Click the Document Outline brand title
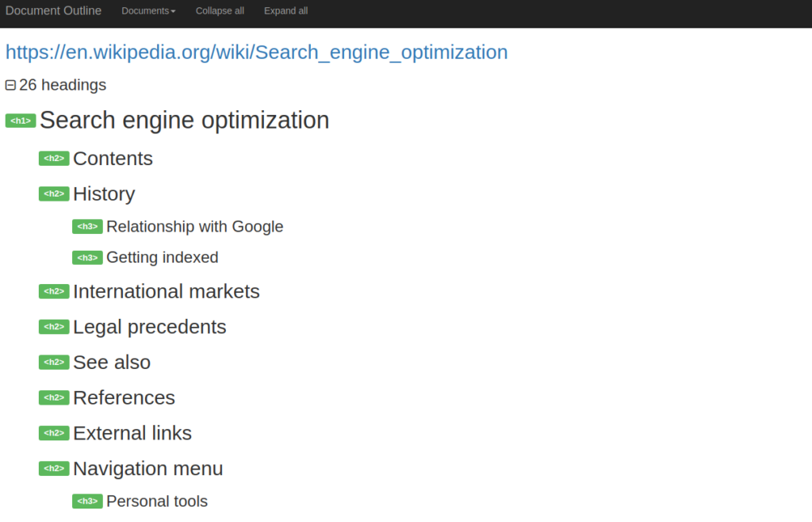This screenshot has width=812, height=522. pos(53,11)
